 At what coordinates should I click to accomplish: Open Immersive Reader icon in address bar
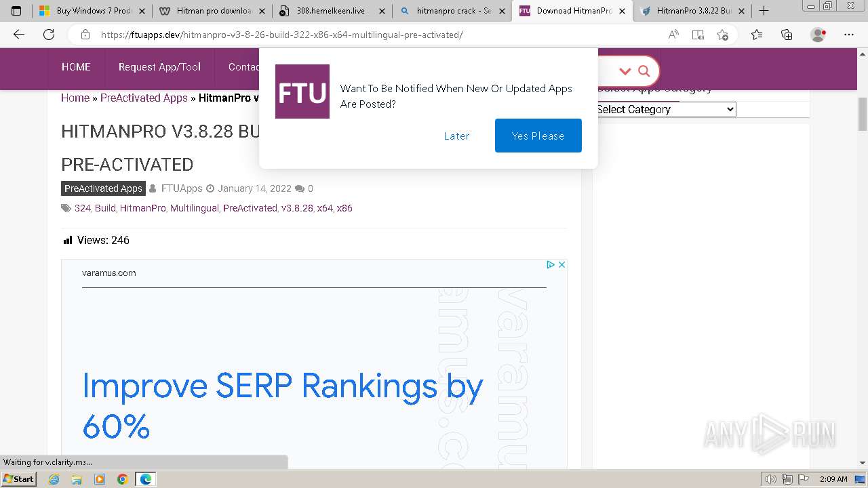pos(698,35)
